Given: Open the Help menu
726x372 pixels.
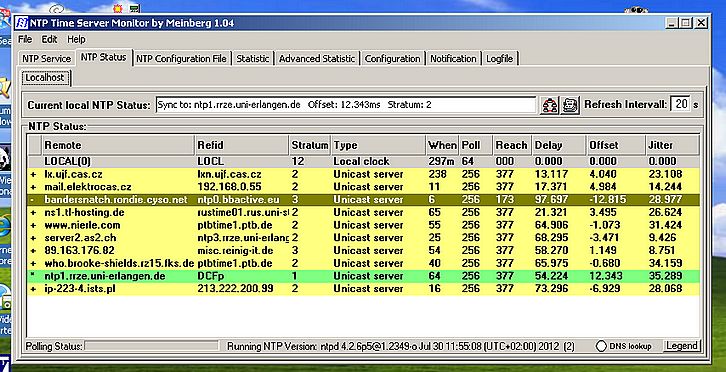Looking at the screenshot, I should tap(76, 39).
